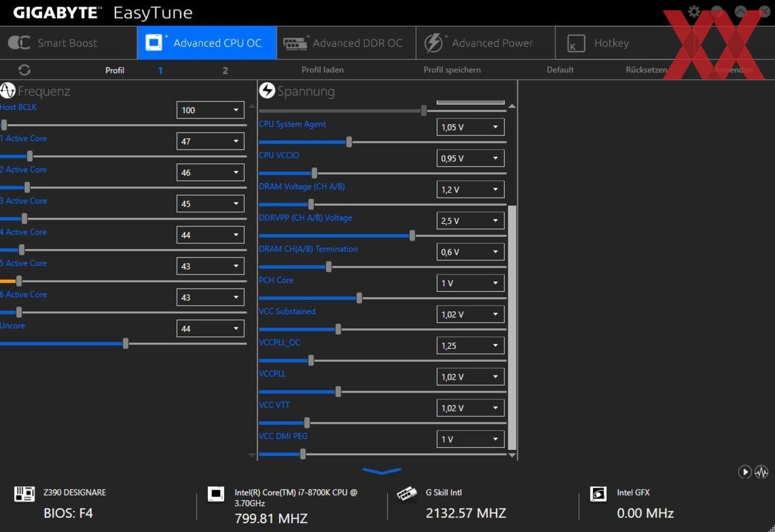Click the 1 Active Core slider handle
Image resolution: width=775 pixels, height=532 pixels.
(30, 156)
